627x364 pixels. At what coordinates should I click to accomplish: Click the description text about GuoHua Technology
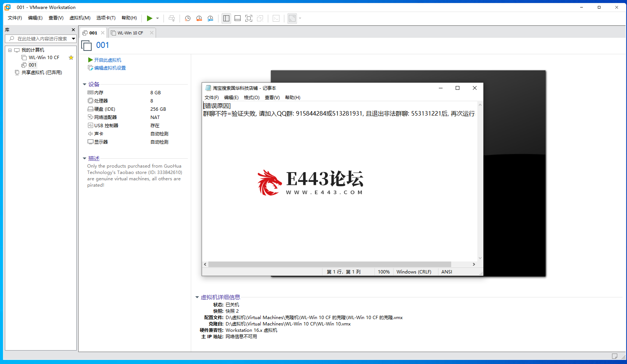[135, 175]
